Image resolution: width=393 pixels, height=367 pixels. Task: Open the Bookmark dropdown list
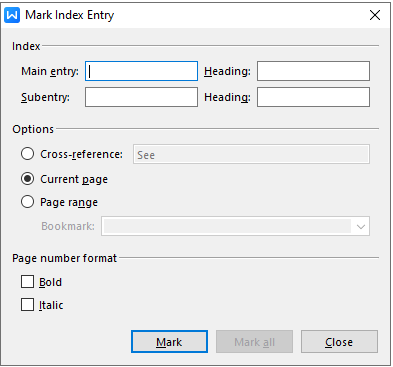click(360, 226)
